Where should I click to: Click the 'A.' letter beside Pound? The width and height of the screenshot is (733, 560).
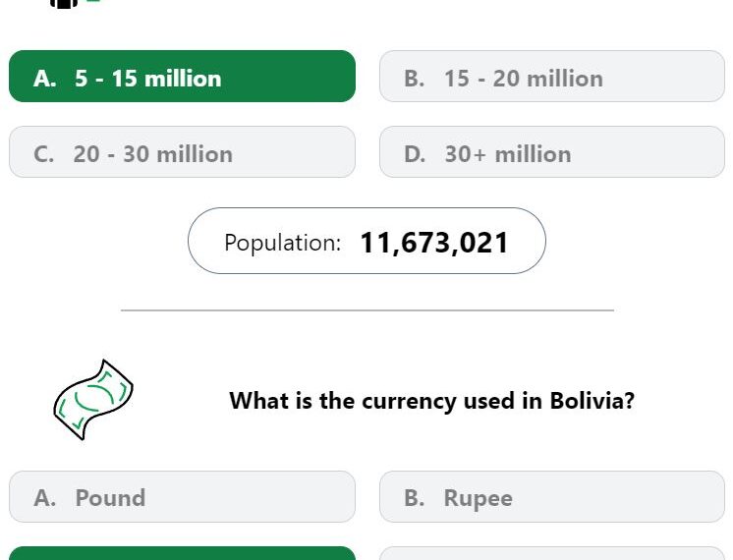click(45, 498)
